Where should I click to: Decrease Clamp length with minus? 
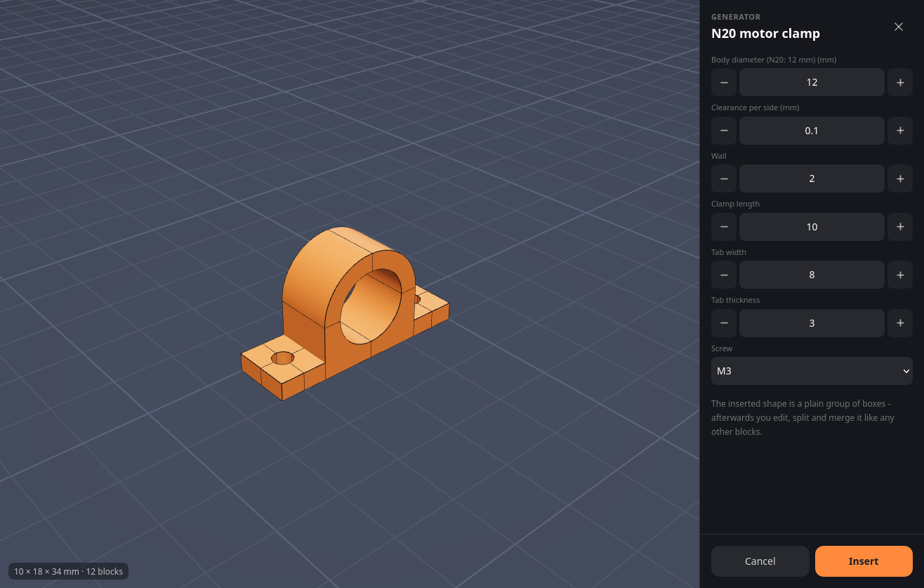724,227
